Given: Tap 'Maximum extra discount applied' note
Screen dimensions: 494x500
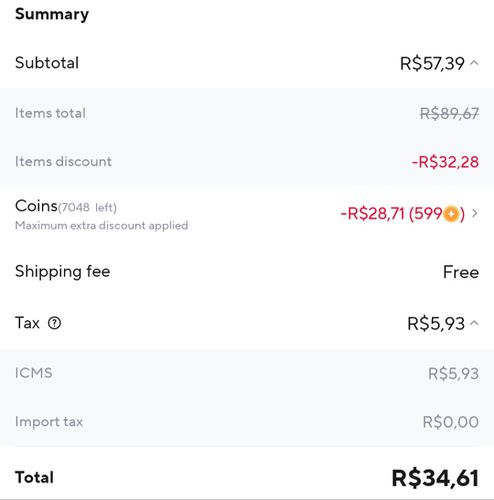Looking at the screenshot, I should [102, 225].
